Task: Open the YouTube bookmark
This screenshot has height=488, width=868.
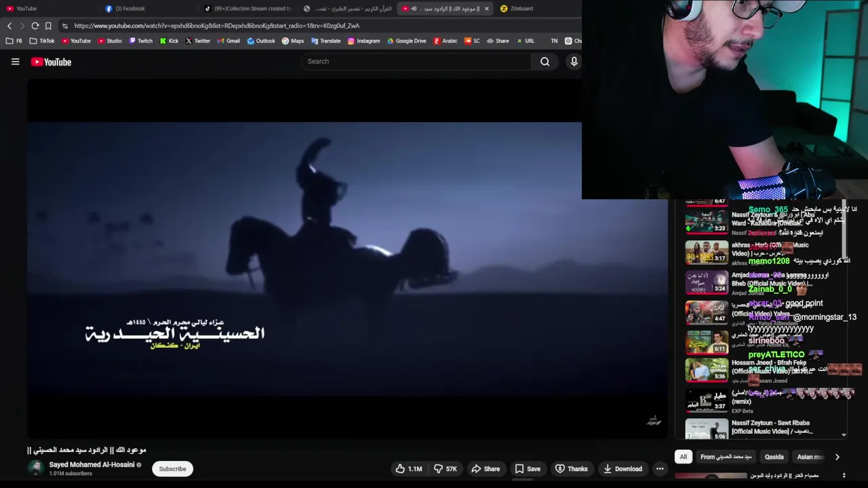Action: click(x=75, y=41)
